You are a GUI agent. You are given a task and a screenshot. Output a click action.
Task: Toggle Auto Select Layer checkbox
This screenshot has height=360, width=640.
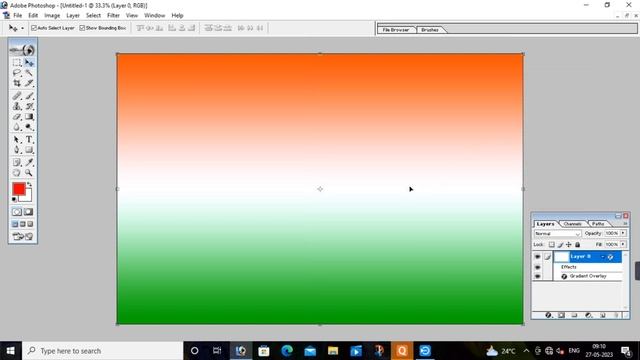click(34, 28)
